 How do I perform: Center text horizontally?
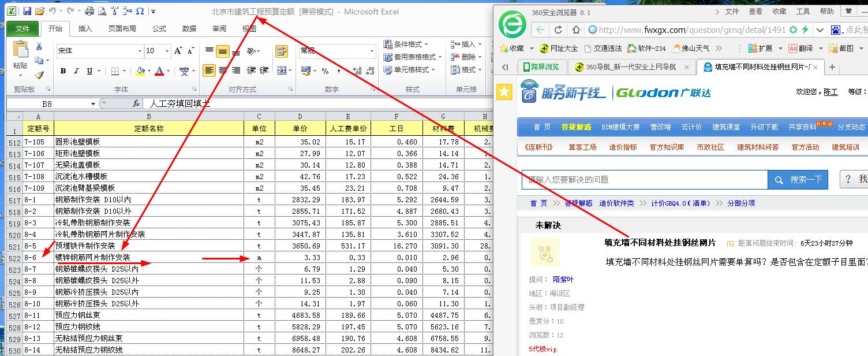click(x=223, y=71)
